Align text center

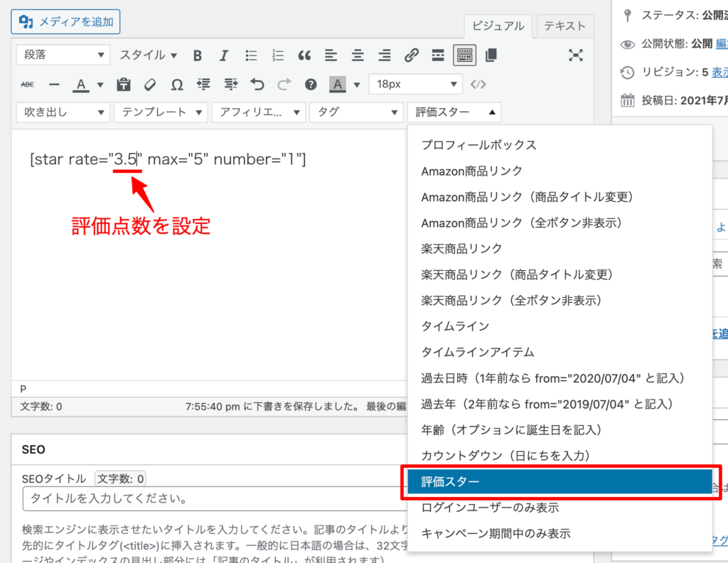coord(358,55)
